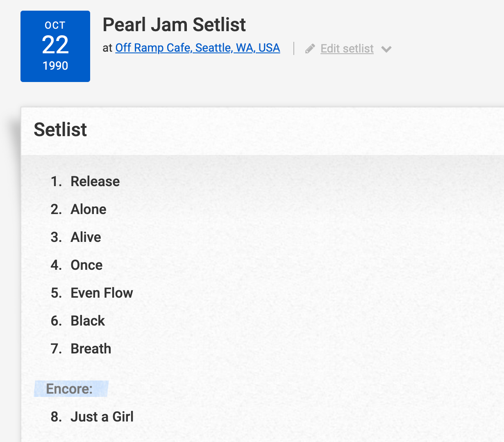Image resolution: width=504 pixels, height=442 pixels.
Task: Select the song Alone
Action: click(89, 209)
